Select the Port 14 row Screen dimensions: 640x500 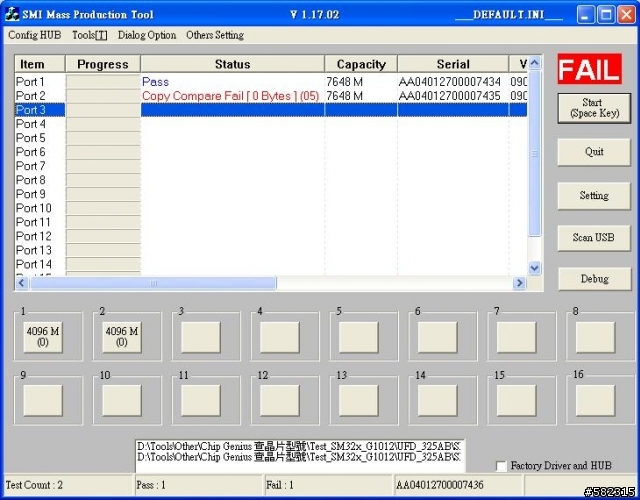[x=271, y=264]
